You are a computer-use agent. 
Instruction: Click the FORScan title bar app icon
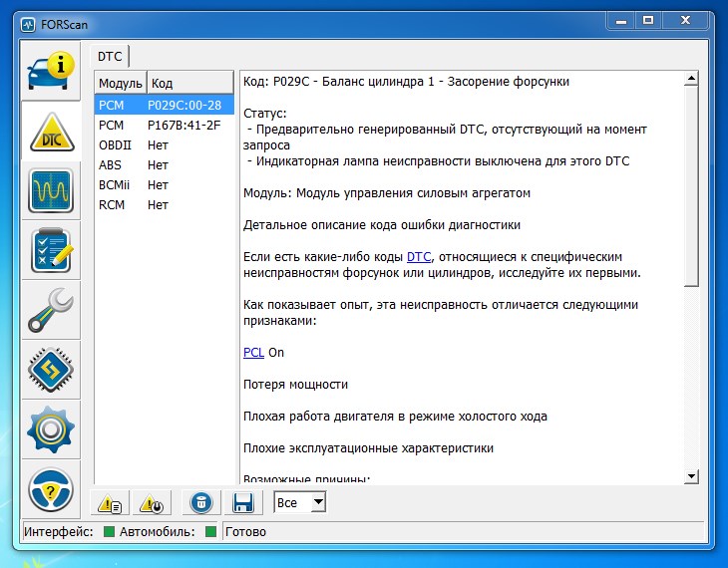(x=28, y=25)
